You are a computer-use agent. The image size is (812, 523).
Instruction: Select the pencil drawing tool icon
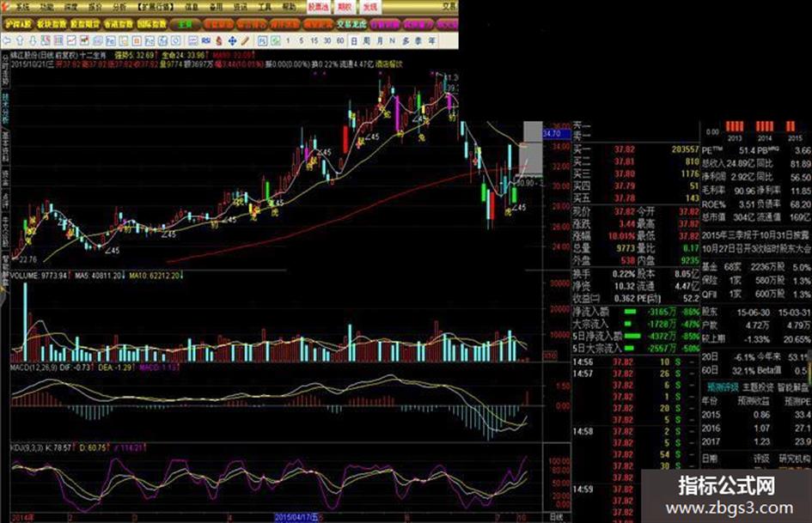[245, 40]
